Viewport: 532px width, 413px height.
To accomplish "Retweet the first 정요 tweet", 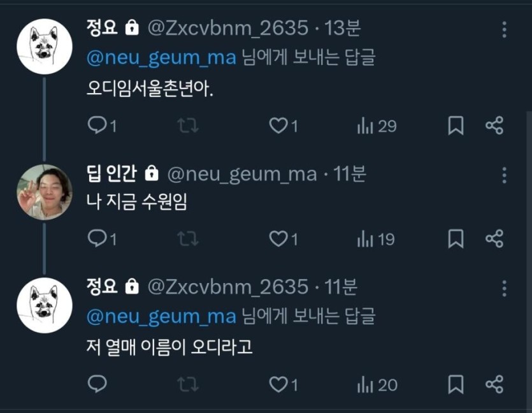I will click(188, 126).
